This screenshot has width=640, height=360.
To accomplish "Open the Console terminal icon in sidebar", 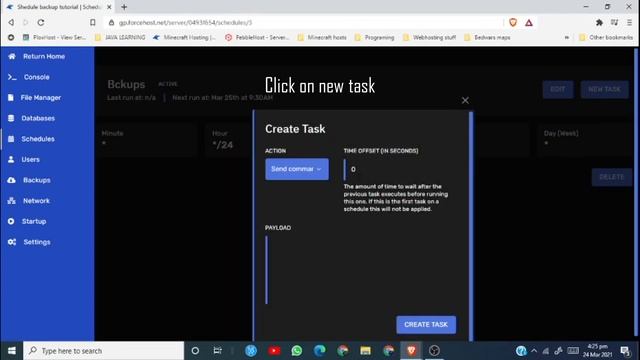I will [x=12, y=77].
